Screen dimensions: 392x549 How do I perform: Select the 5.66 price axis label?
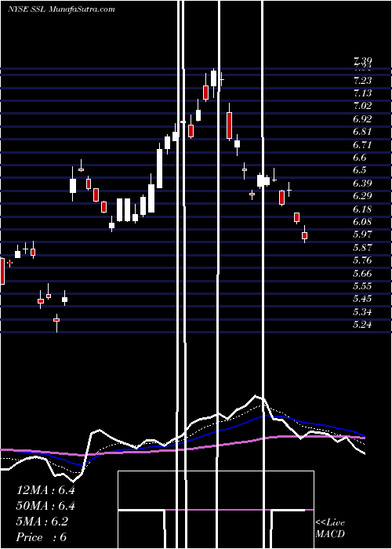[362, 274]
